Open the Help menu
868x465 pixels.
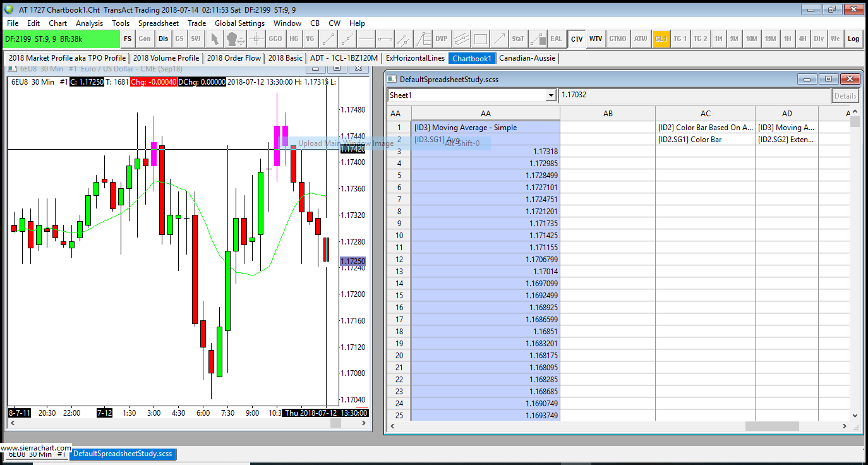click(357, 23)
